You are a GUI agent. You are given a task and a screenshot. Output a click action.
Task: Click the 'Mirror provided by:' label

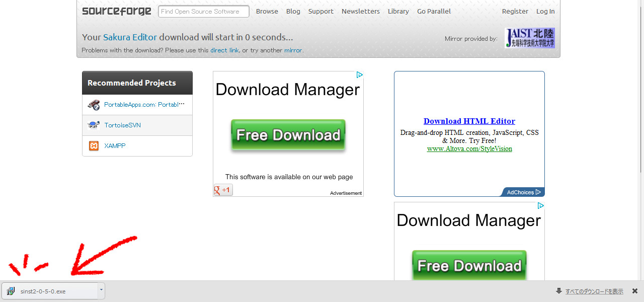[471, 39]
